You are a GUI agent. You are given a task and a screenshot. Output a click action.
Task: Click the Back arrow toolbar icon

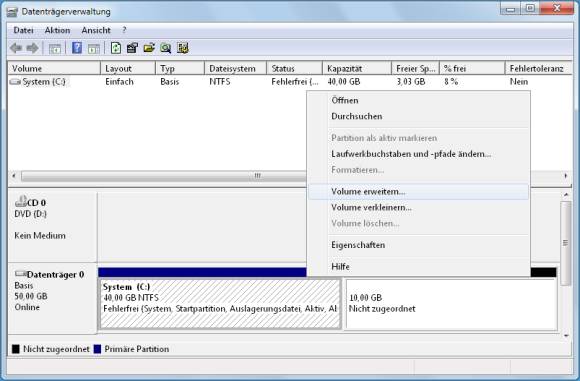16,48
